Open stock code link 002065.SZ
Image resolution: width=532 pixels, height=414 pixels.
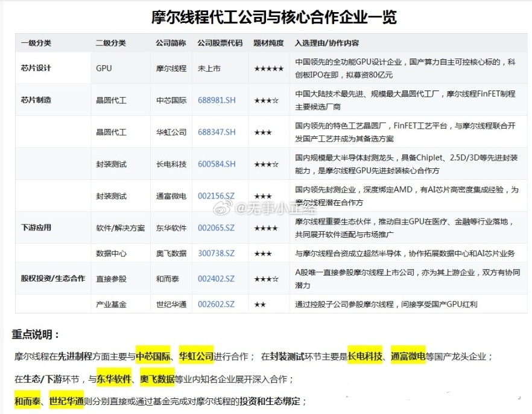coord(216,228)
